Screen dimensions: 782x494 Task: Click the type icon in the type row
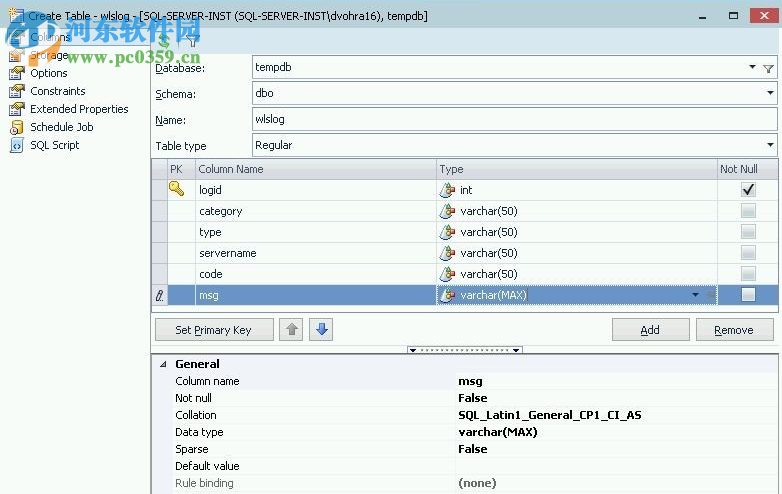click(x=447, y=232)
